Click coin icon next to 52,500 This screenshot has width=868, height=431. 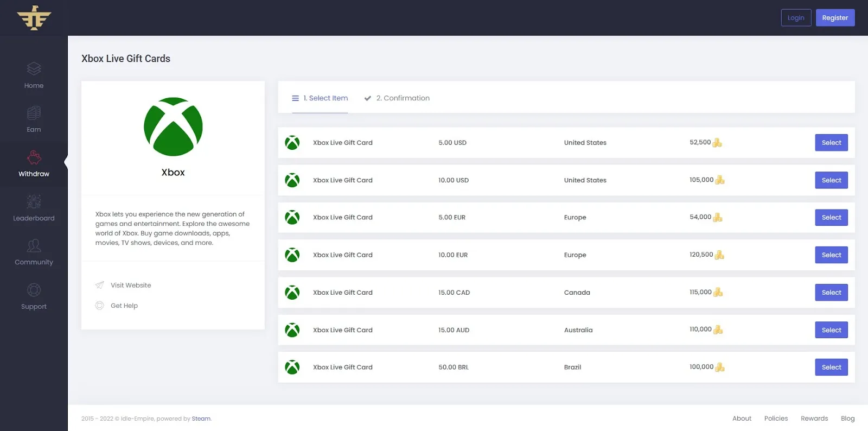click(717, 143)
